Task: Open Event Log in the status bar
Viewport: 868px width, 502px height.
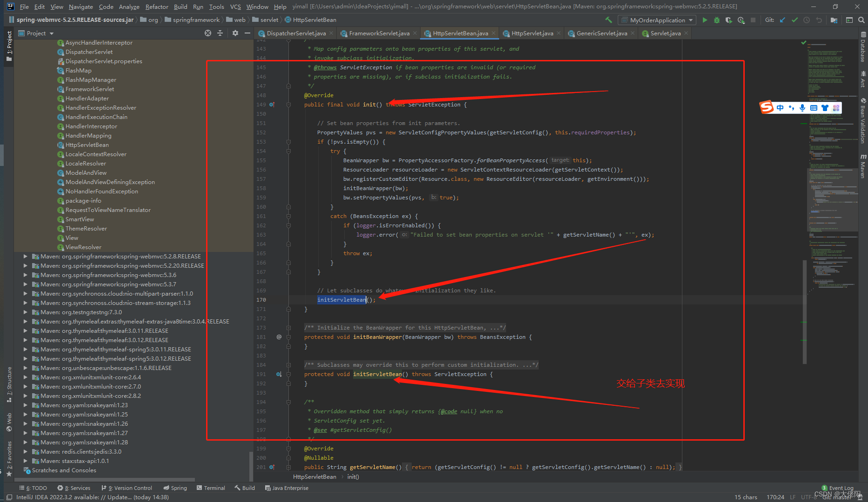Action: click(x=838, y=488)
